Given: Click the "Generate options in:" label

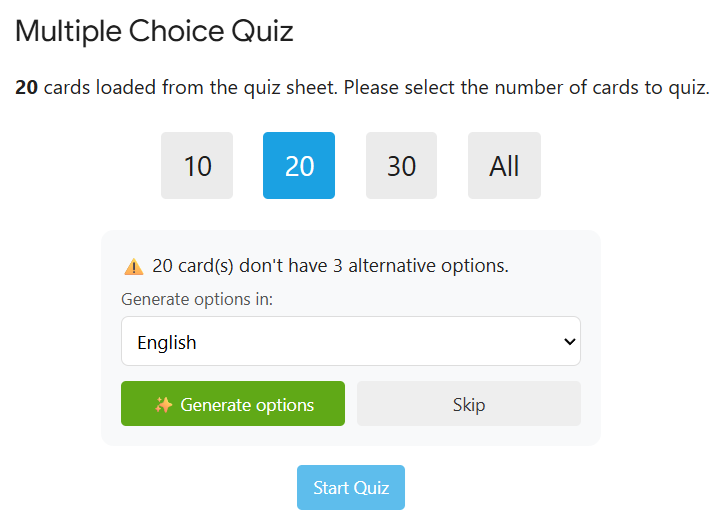Looking at the screenshot, I should point(197,299).
